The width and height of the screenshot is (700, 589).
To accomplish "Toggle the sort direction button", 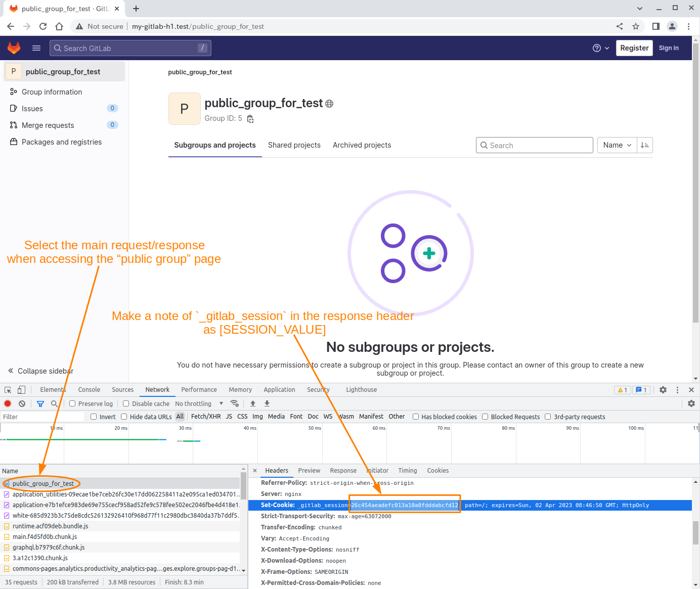I will tap(645, 145).
